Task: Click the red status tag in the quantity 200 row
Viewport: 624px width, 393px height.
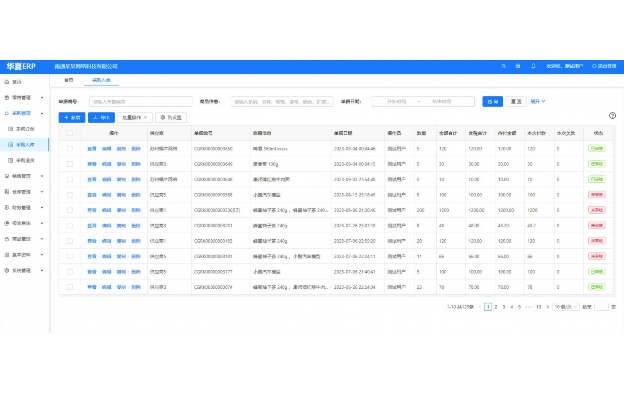Action: 597,210
